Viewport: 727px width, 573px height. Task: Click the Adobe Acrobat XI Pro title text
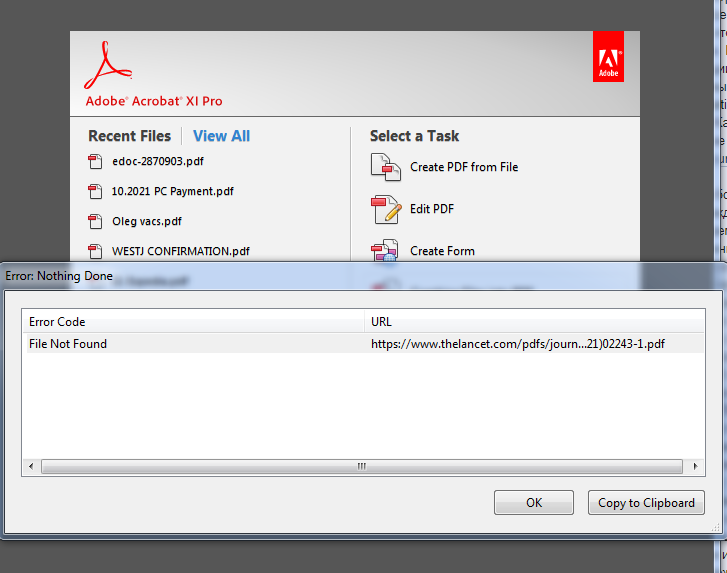154,101
